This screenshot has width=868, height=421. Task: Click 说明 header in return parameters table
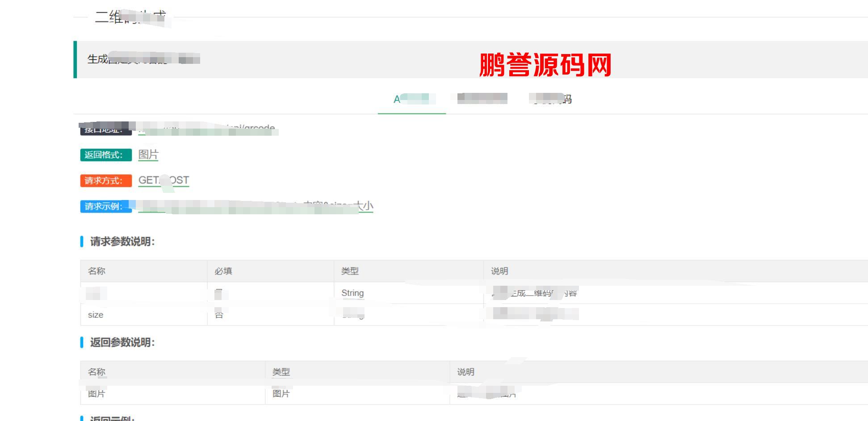coord(465,372)
